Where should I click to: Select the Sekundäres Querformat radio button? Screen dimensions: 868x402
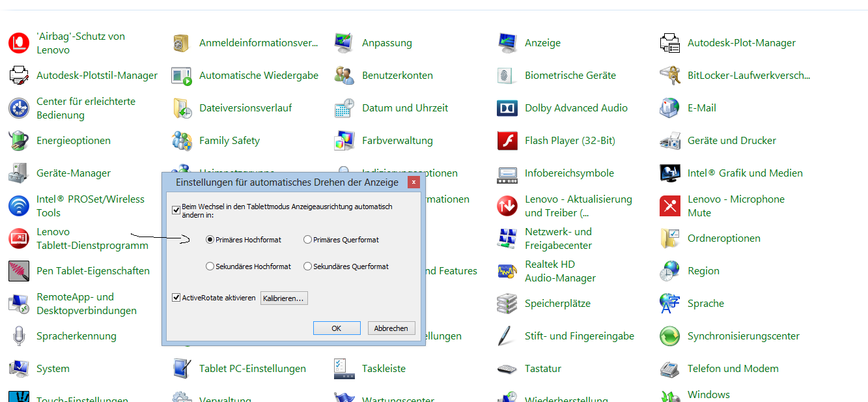pos(307,266)
